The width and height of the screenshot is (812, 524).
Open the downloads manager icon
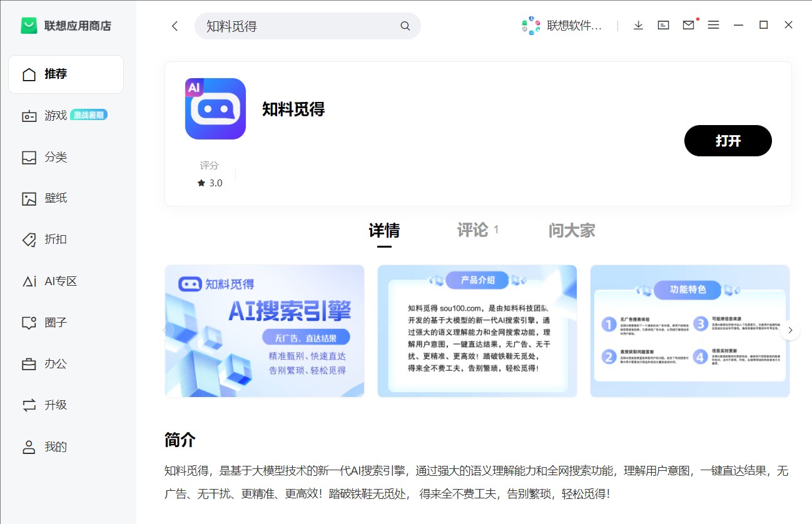point(638,25)
